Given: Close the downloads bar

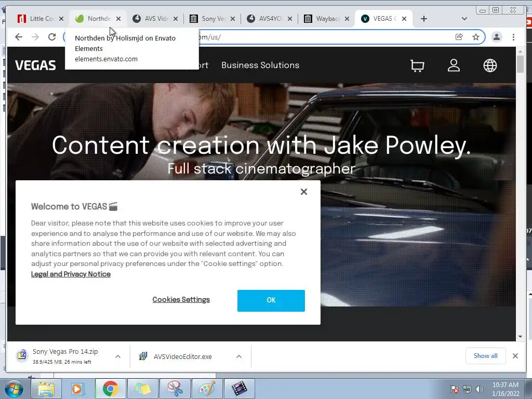Looking at the screenshot, I should [515, 356].
